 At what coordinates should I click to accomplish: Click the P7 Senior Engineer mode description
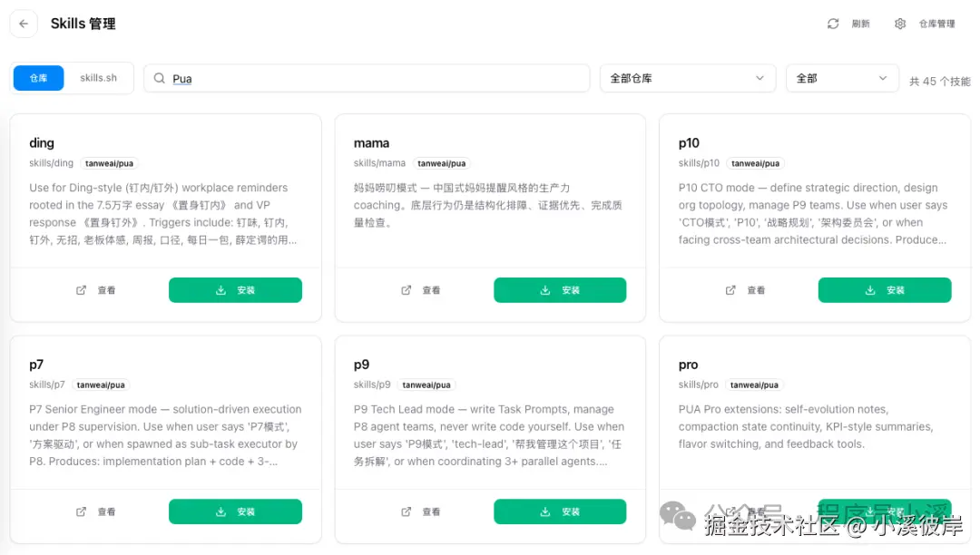pos(165,435)
